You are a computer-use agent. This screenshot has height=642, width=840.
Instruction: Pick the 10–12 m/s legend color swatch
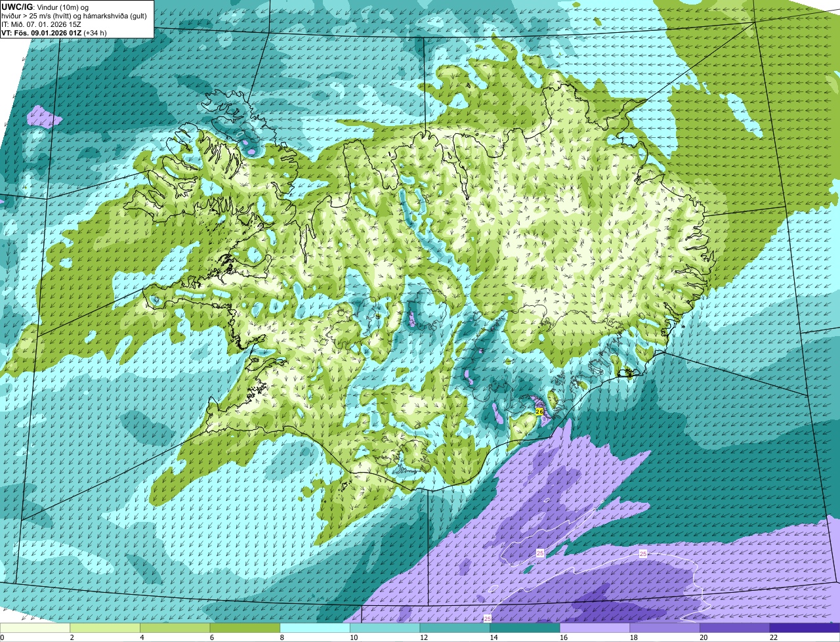(x=385, y=628)
